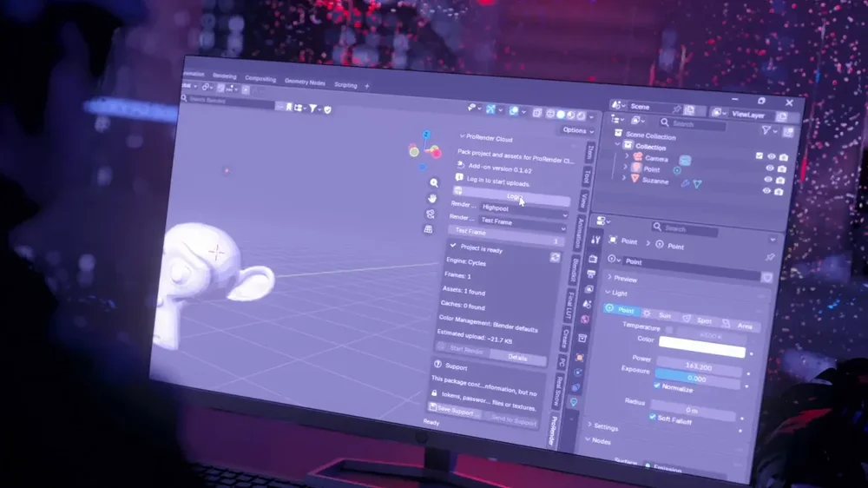The image size is (868, 488).
Task: Click the pin icon next to Scene field
Action: (676, 109)
